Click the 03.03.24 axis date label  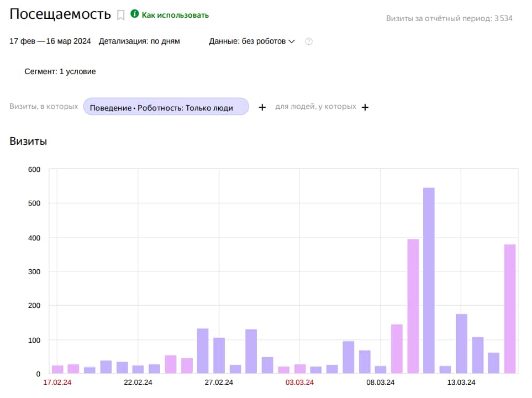pos(299,383)
